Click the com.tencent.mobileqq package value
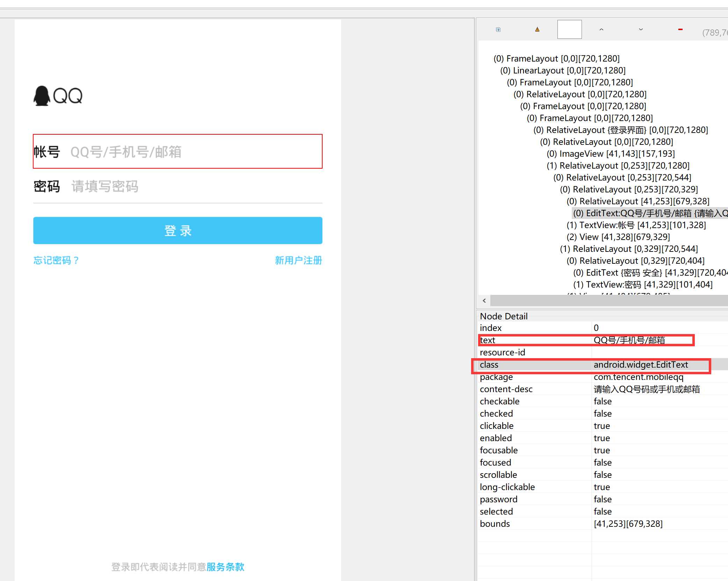728x581 pixels. click(x=638, y=377)
